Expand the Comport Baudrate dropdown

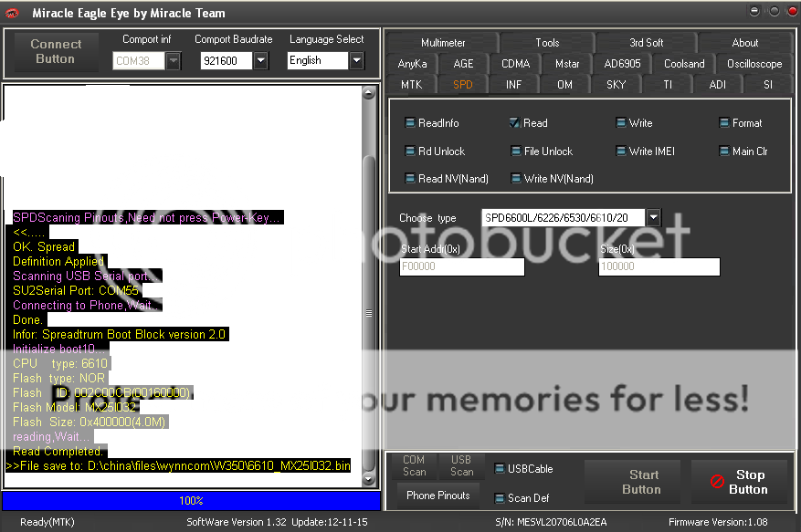click(261, 61)
